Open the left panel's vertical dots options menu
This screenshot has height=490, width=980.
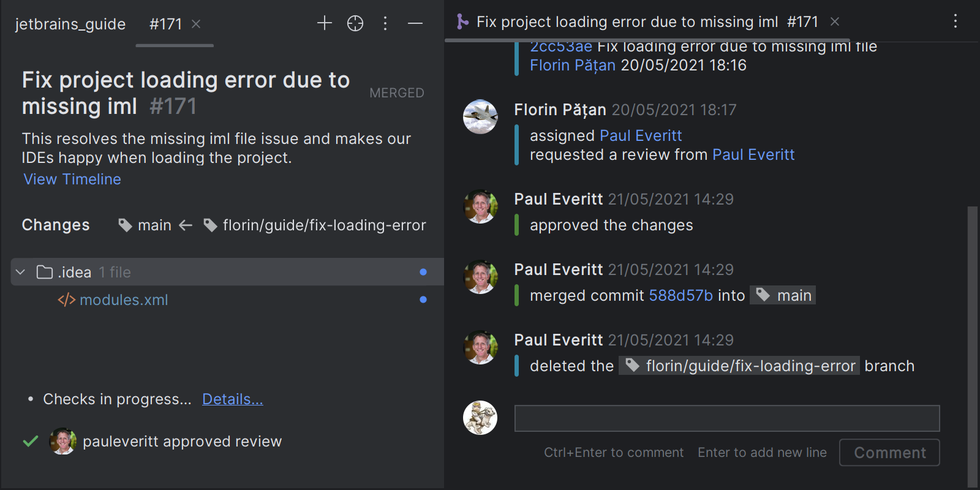(x=385, y=23)
